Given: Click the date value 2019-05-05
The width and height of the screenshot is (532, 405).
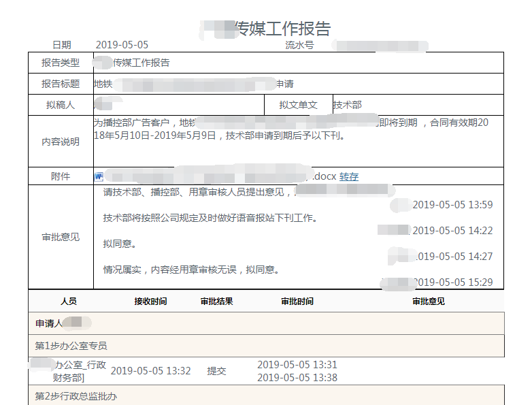Looking at the screenshot, I should (122, 45).
